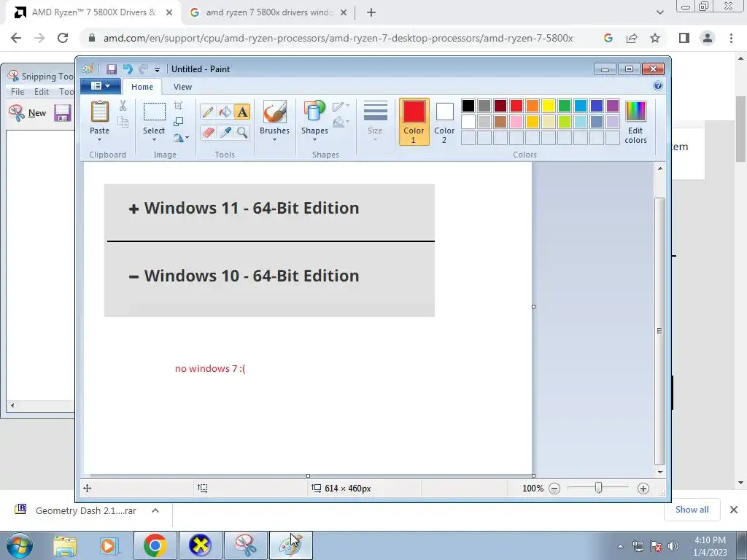Screen dimensions: 747x560
Task: Open the Snipping Tool File menu
Action: coord(18,91)
